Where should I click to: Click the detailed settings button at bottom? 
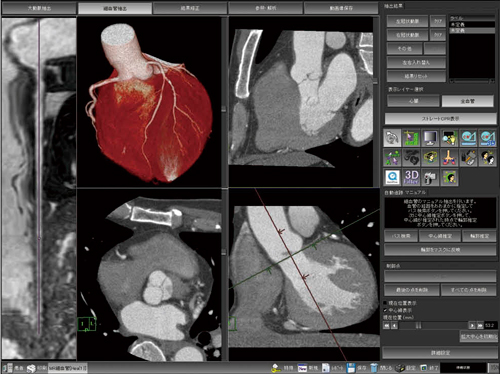click(440, 353)
